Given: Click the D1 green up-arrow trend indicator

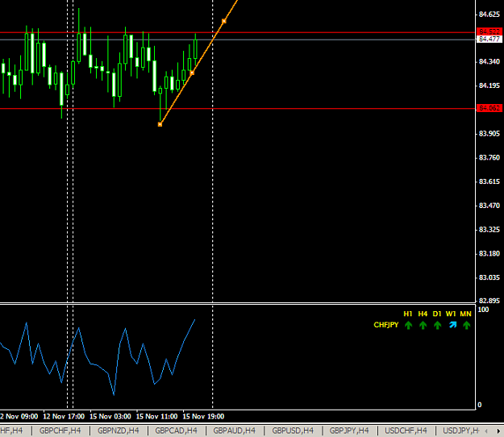Looking at the screenshot, I should [437, 326].
